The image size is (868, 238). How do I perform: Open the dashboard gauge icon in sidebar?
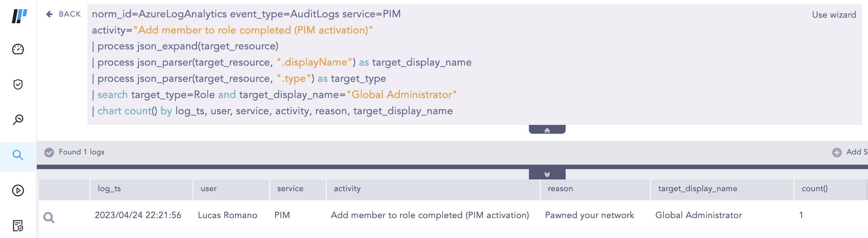pos(18,49)
